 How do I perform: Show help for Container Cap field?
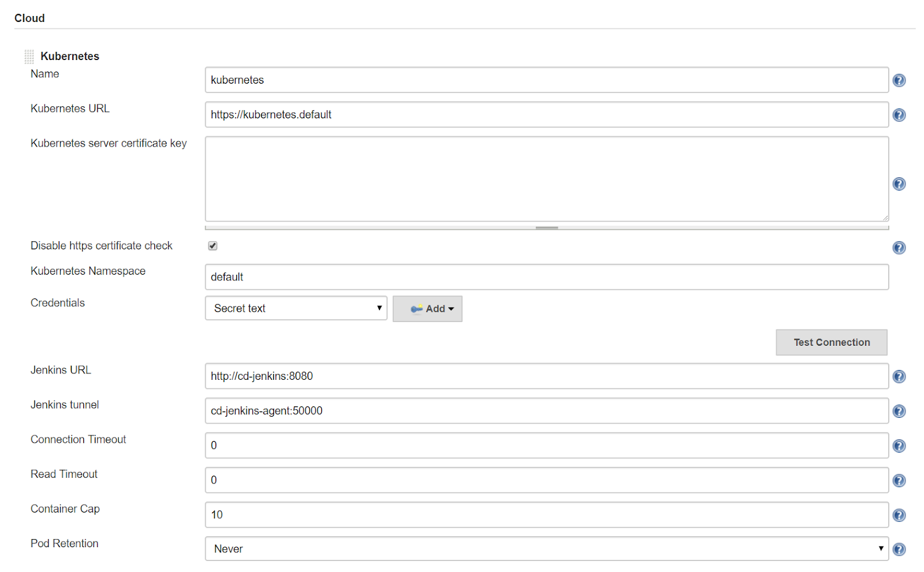click(x=899, y=515)
